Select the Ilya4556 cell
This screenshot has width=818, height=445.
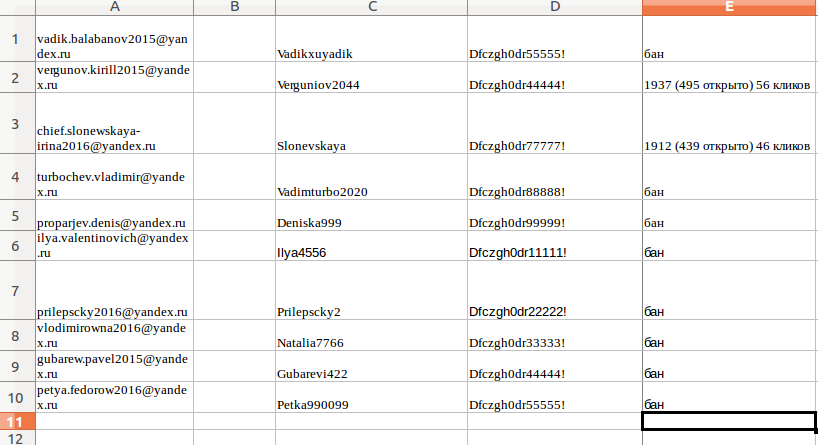pos(371,246)
